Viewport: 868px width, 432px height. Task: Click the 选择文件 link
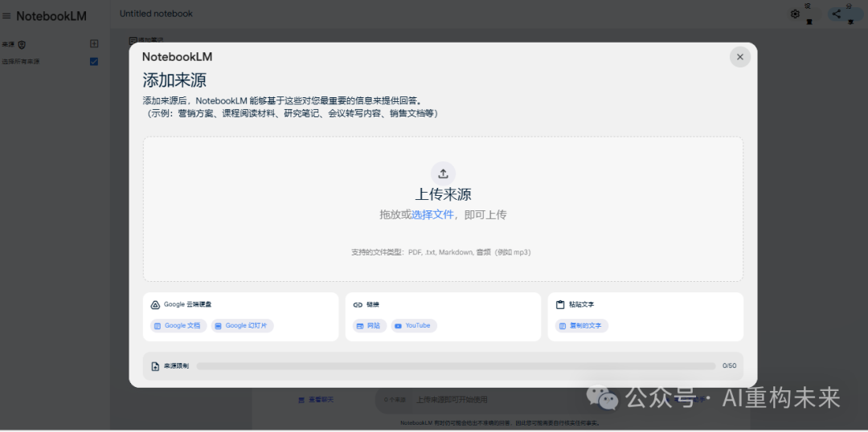pos(432,214)
